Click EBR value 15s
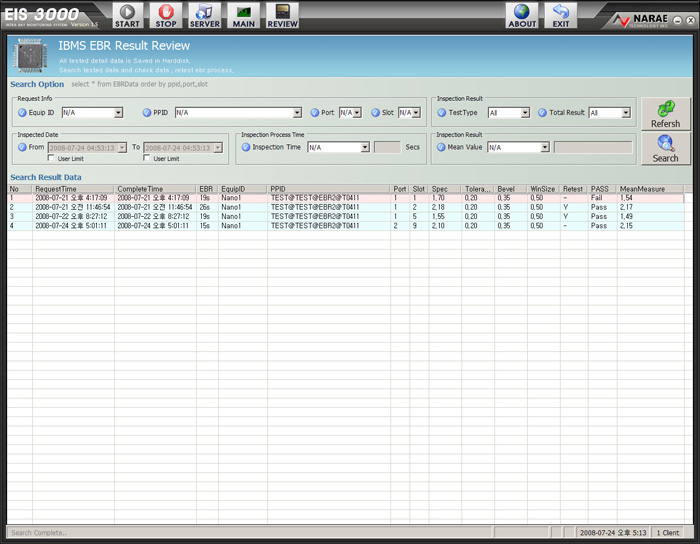This screenshot has height=544, width=700. tap(204, 226)
